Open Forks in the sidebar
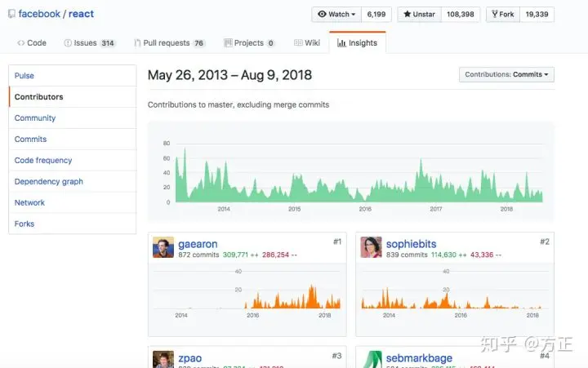 point(73,224)
